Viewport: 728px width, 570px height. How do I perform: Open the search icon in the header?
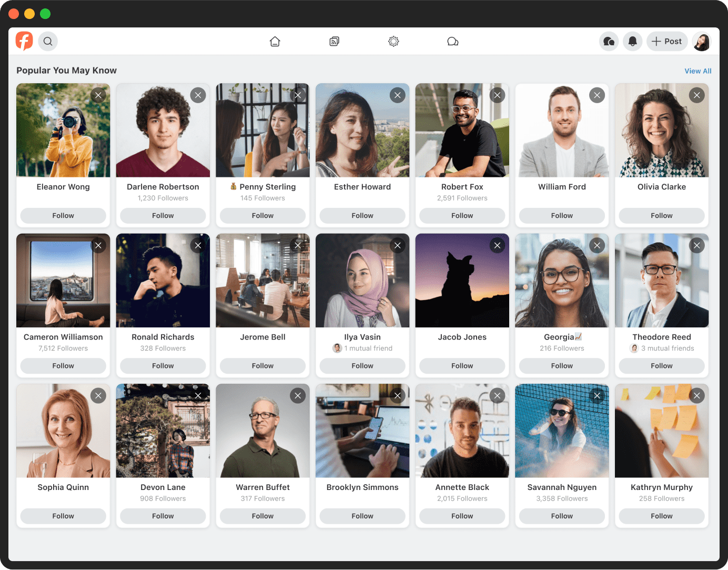[x=48, y=41]
